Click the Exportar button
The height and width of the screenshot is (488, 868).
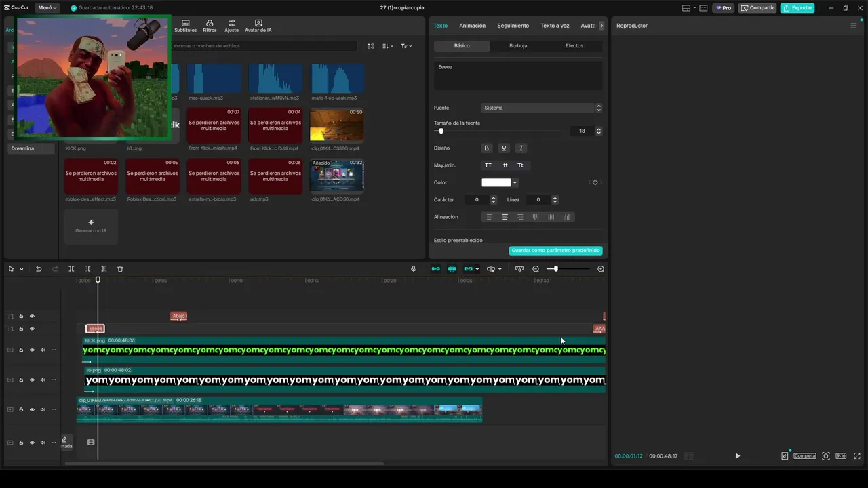coord(797,8)
